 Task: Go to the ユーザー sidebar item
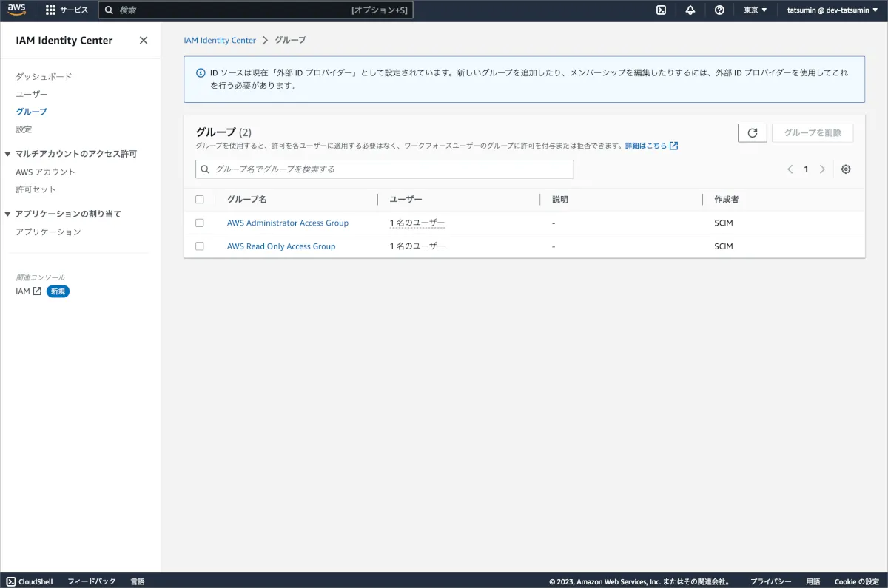click(x=32, y=94)
